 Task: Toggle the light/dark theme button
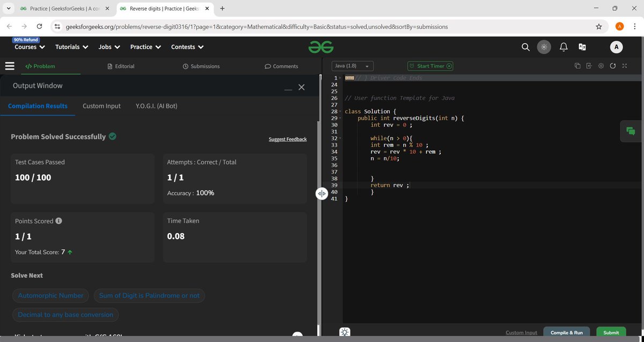coord(544,47)
